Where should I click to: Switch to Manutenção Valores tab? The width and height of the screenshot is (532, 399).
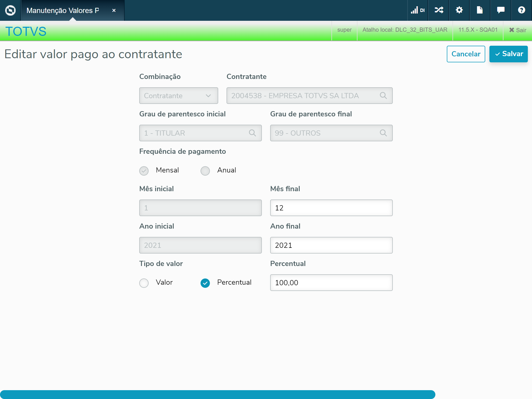(63, 10)
